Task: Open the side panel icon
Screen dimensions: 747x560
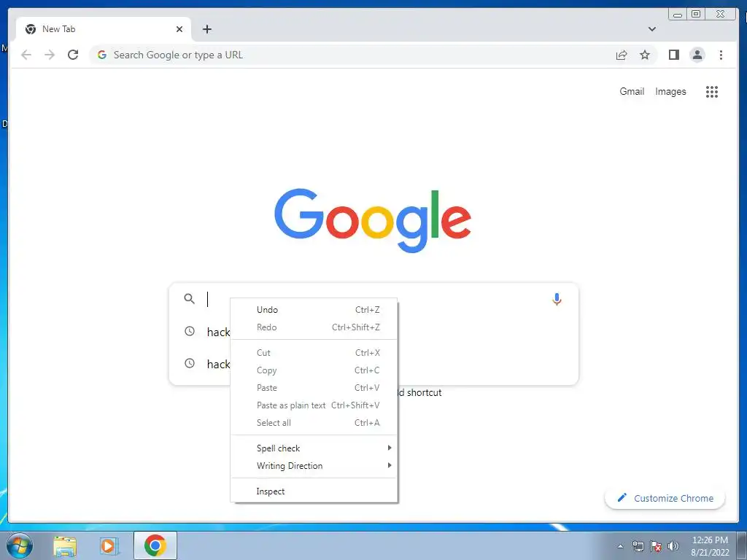Action: tap(673, 55)
